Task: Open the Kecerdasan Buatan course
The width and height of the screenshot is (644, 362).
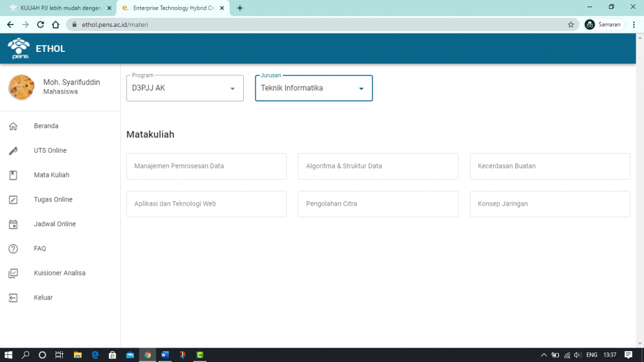Action: 549,166
